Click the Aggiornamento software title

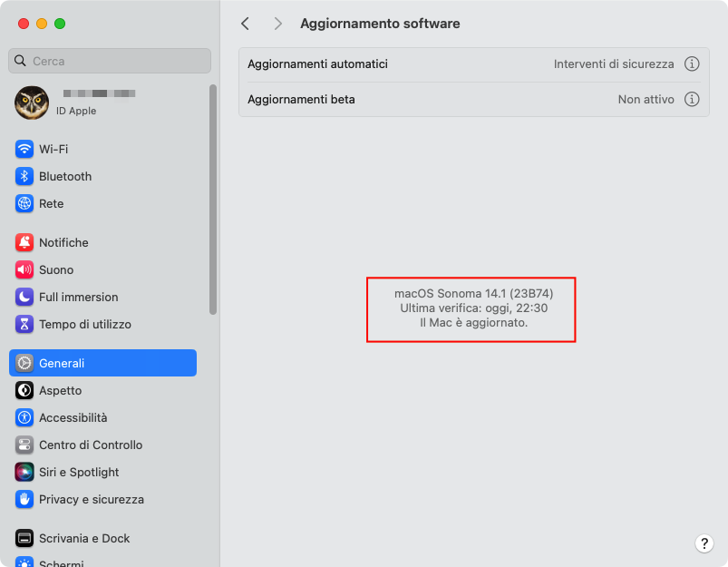[x=380, y=24]
